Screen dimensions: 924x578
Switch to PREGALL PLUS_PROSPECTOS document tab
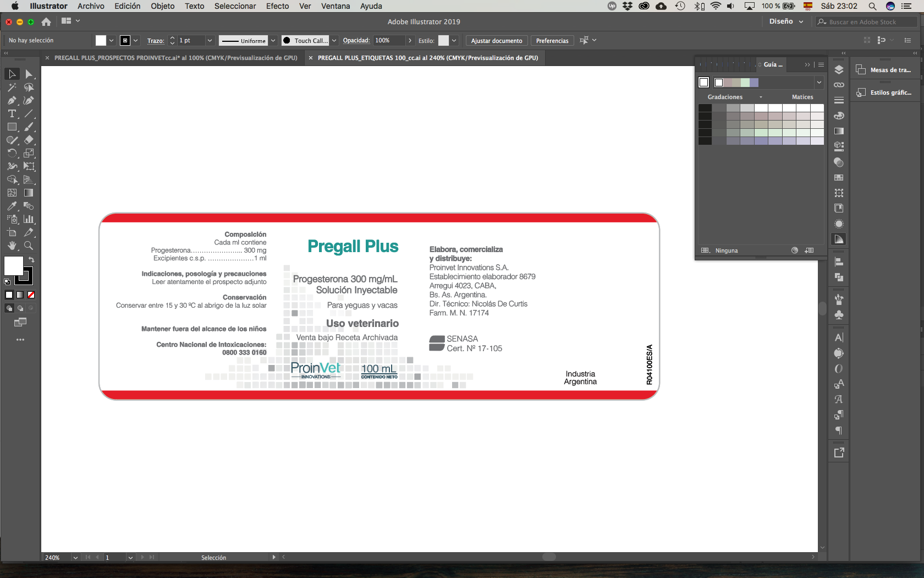(175, 58)
